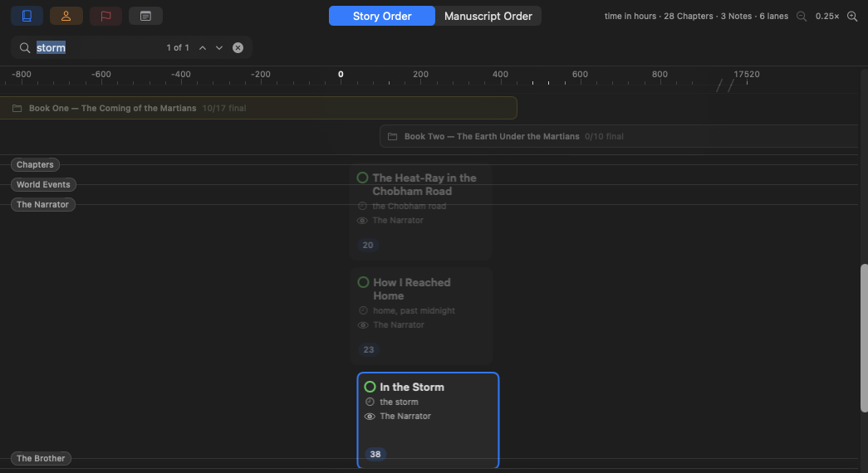Click the '0/10 final' progress text

point(604,136)
